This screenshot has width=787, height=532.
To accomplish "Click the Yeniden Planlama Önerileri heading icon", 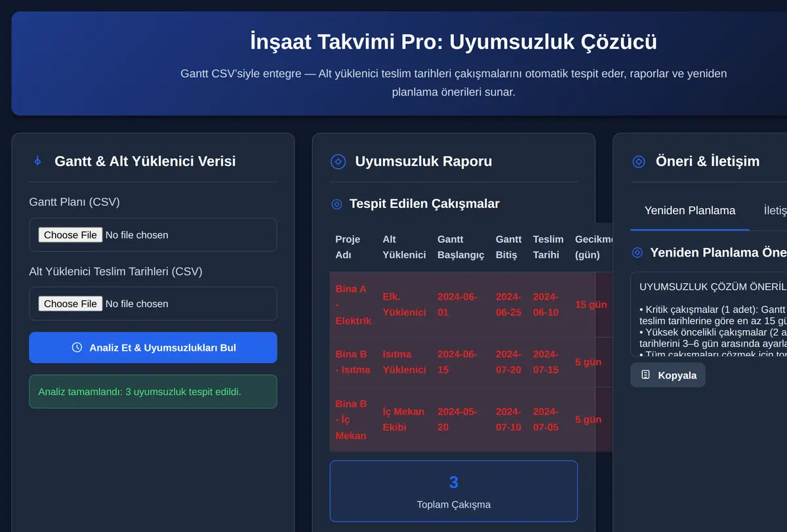I will 637,252.
